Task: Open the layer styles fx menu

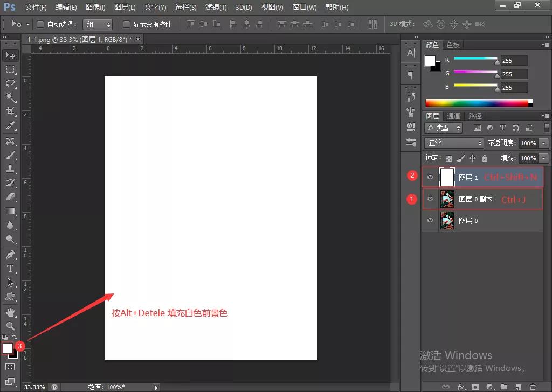Action: click(x=460, y=387)
